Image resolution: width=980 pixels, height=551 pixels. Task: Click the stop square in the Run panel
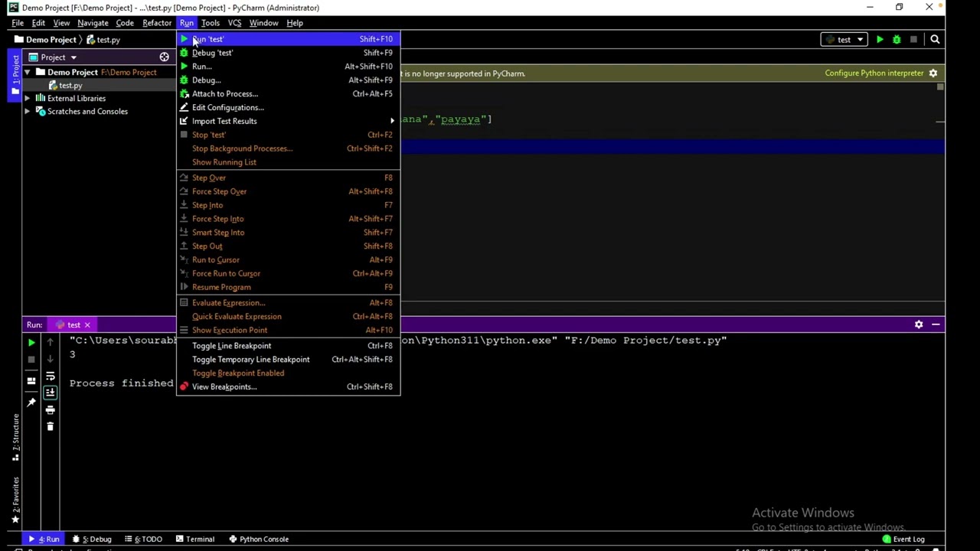tap(31, 359)
